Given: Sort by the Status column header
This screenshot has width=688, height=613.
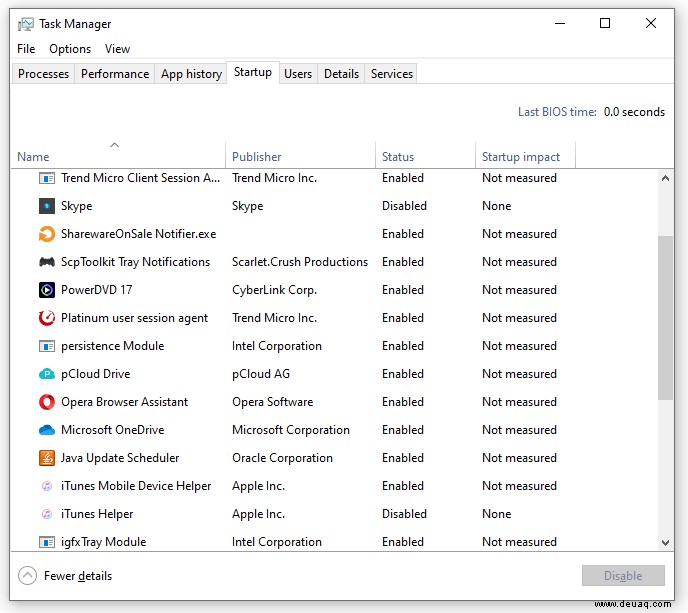Looking at the screenshot, I should click(426, 154).
